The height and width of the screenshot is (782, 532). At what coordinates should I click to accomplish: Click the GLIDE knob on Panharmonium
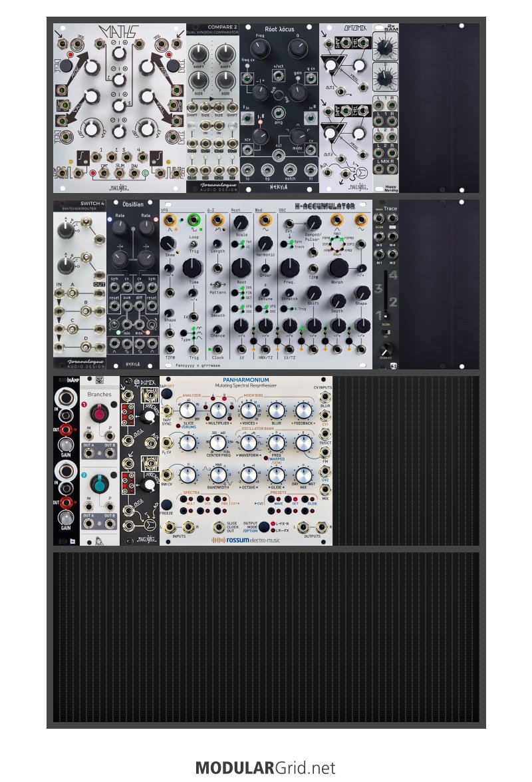276,475
